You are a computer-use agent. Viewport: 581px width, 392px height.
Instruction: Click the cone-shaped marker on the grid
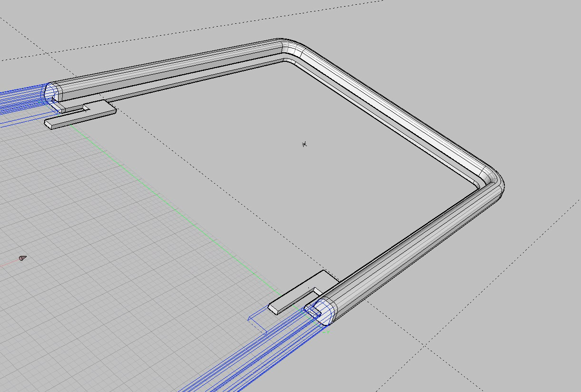click(22, 258)
